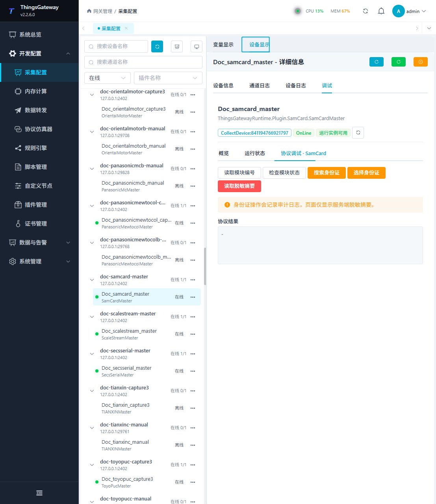This screenshot has width=436, height=504.
Task: Open 数据转发 page
Action: [x=39, y=110]
